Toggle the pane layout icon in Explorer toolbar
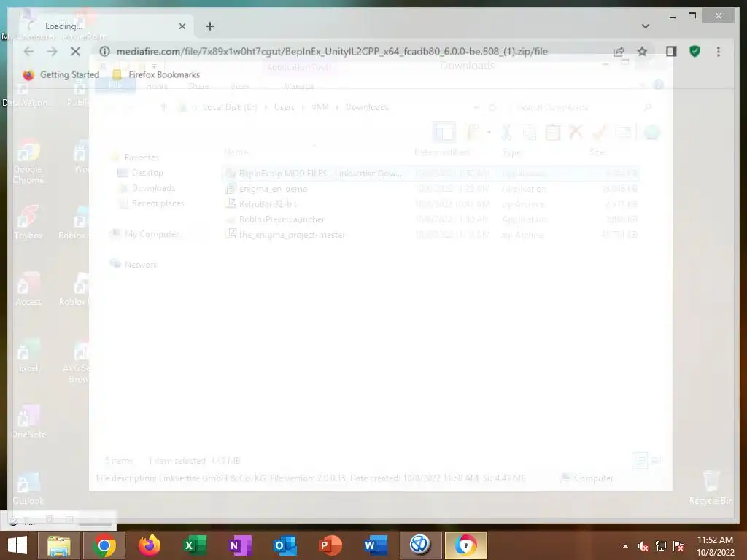This screenshot has height=560, width=747. coord(444,133)
